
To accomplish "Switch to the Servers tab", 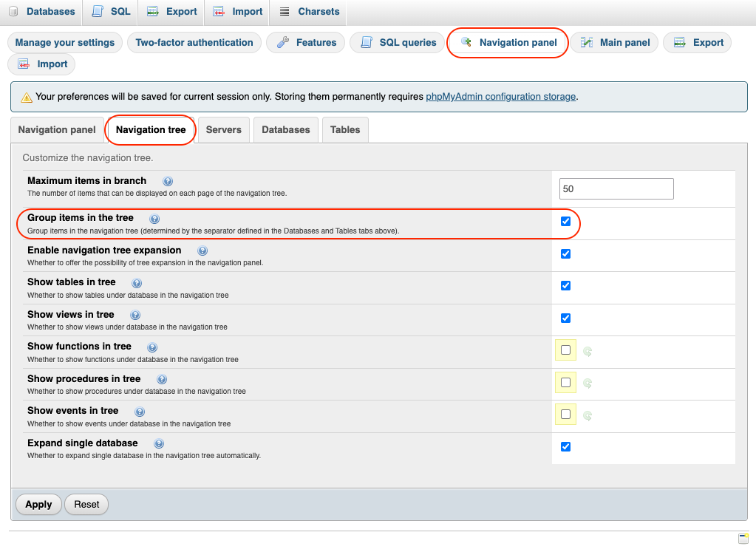I will point(223,129).
